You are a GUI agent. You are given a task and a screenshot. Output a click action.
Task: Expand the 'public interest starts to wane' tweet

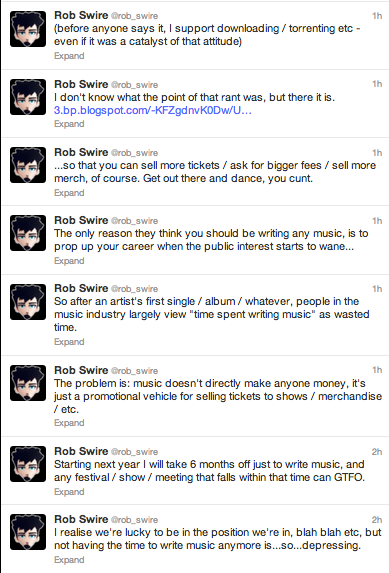(69, 261)
